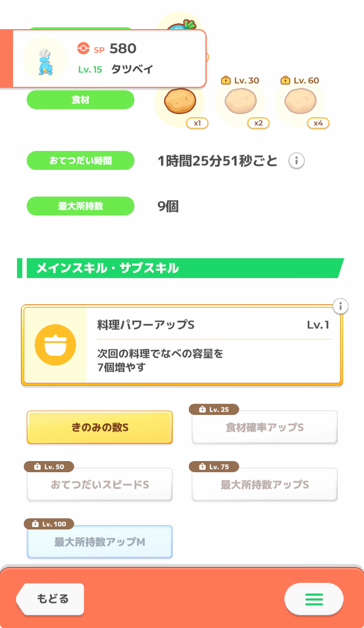Open the 料理パワーアップS main skill card

[214, 345]
